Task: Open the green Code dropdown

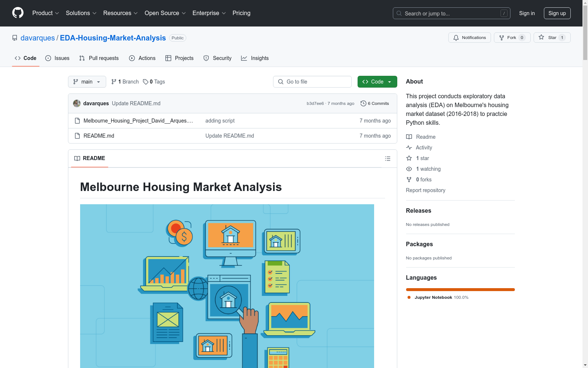Action: pos(377,82)
